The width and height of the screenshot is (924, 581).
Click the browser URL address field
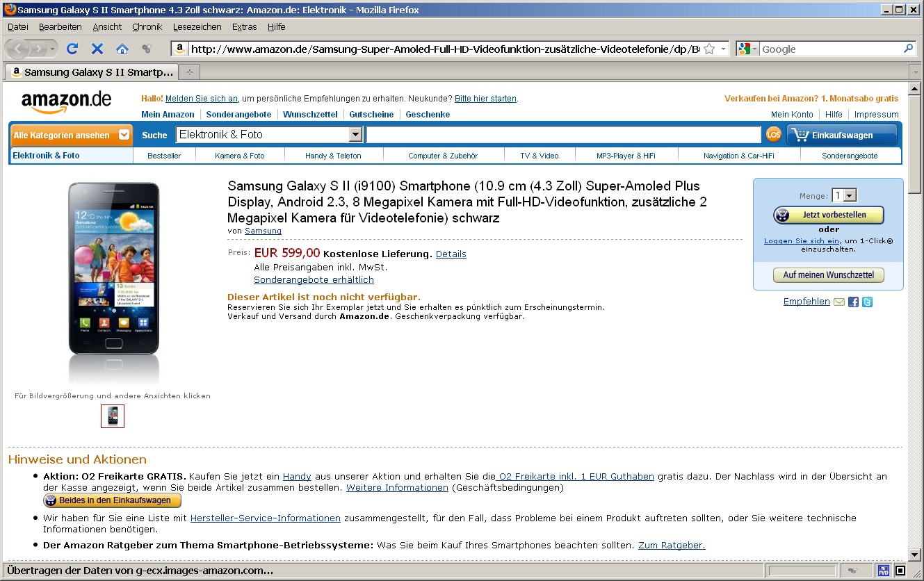pos(445,49)
